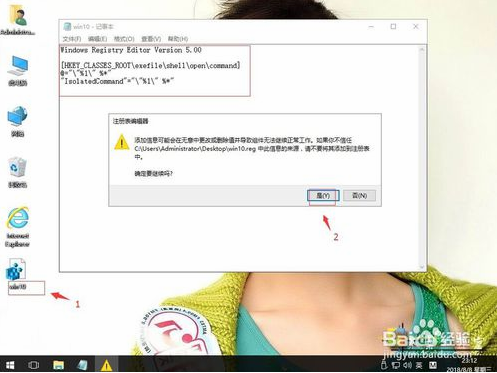The height and width of the screenshot is (373, 497).
Task: Open the network tray icon
Action: 396,365
